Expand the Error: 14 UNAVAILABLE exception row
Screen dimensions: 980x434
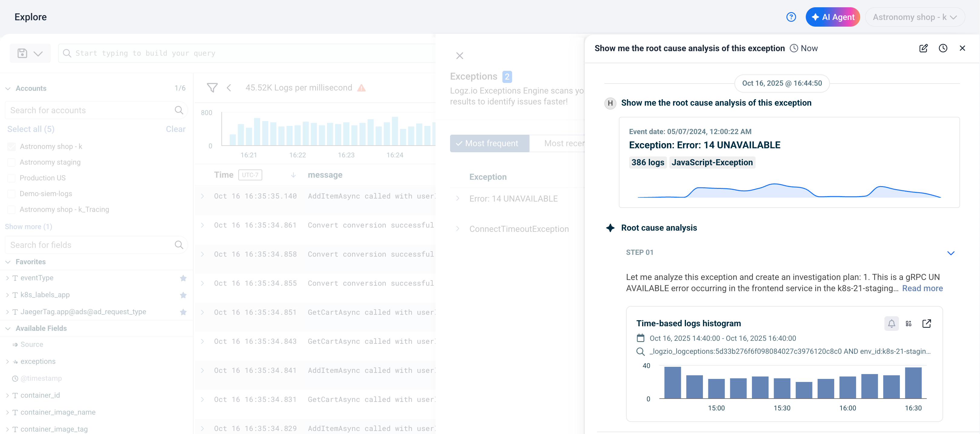coord(458,199)
